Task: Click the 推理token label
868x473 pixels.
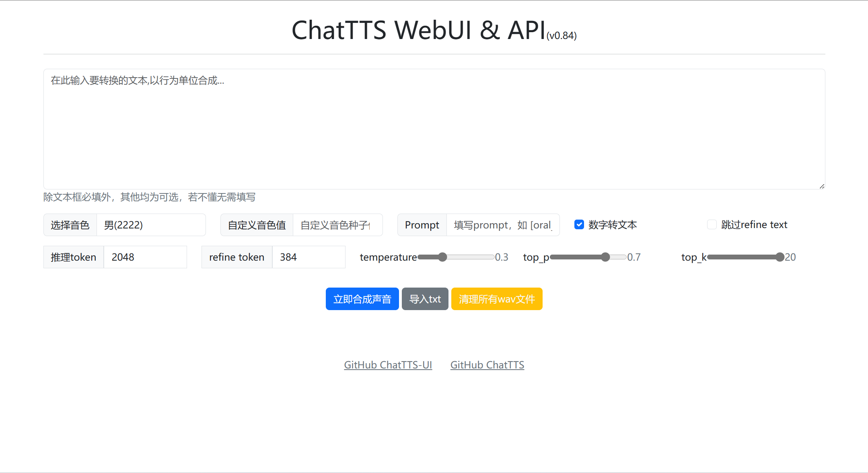Action: tap(74, 257)
